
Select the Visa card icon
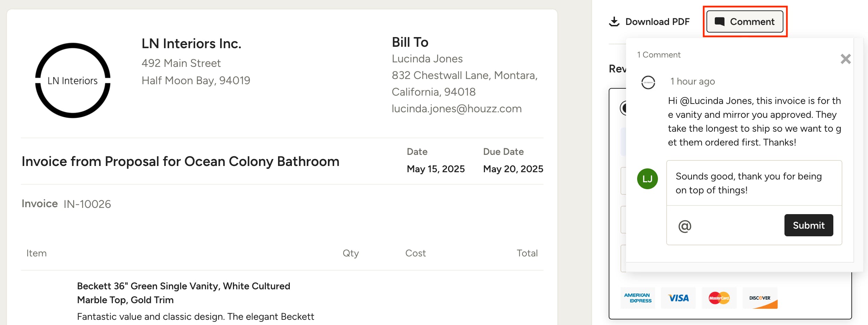pos(678,298)
